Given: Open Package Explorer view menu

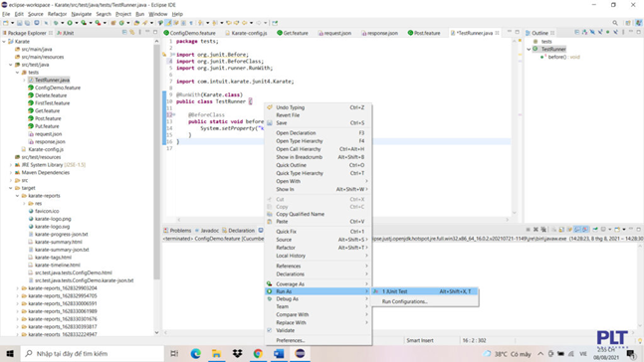Looking at the screenshot, I should click(139, 33).
